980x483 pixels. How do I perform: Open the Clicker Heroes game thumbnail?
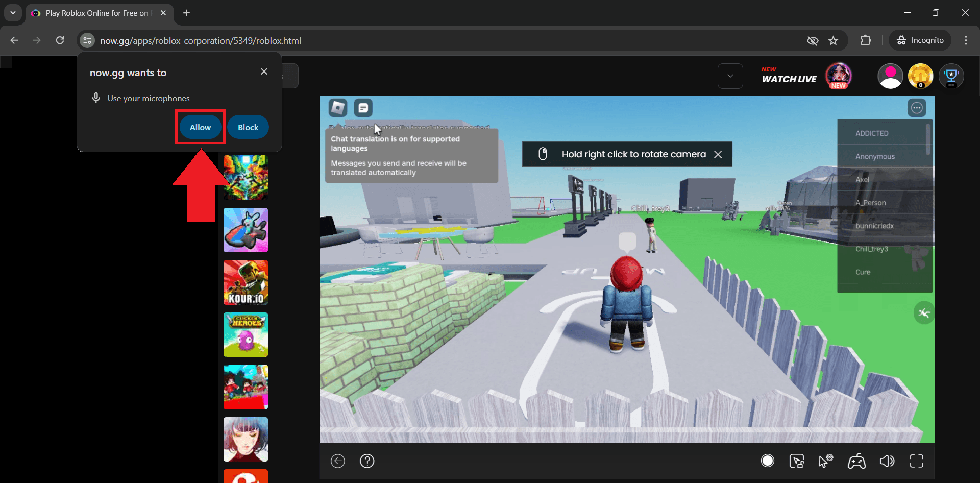246,334
